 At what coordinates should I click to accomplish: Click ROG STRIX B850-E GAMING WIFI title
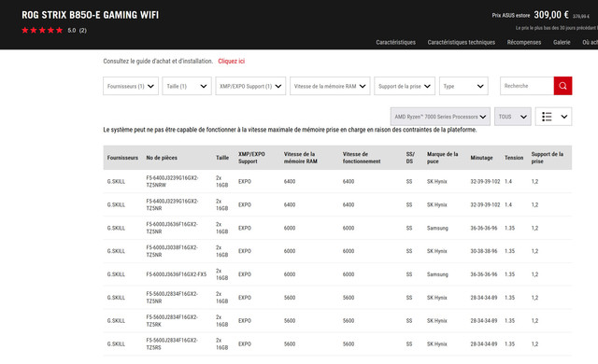[x=90, y=15]
